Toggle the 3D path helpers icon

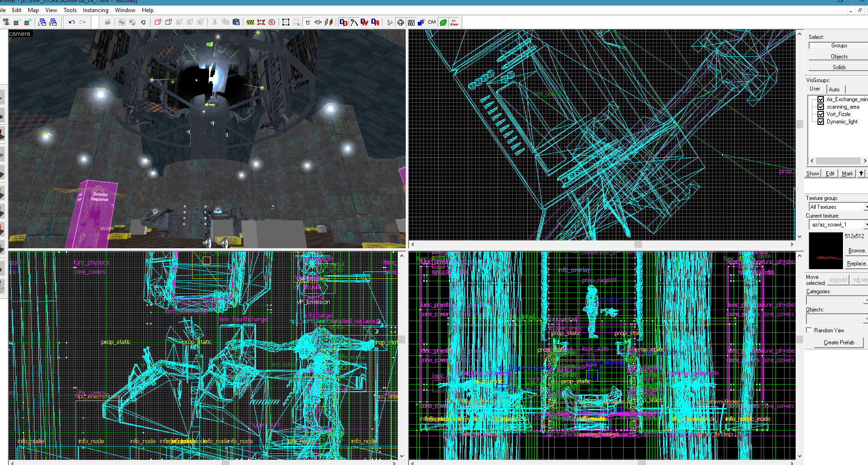pyautogui.click(x=354, y=22)
